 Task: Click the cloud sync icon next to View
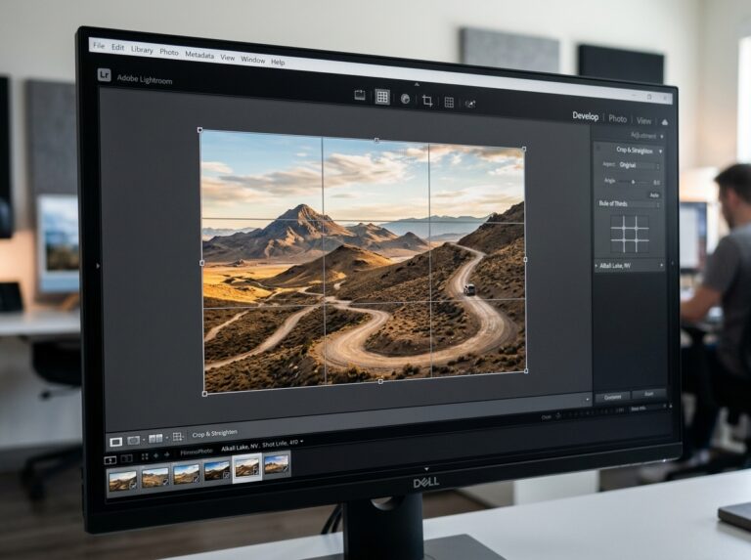coord(664,122)
